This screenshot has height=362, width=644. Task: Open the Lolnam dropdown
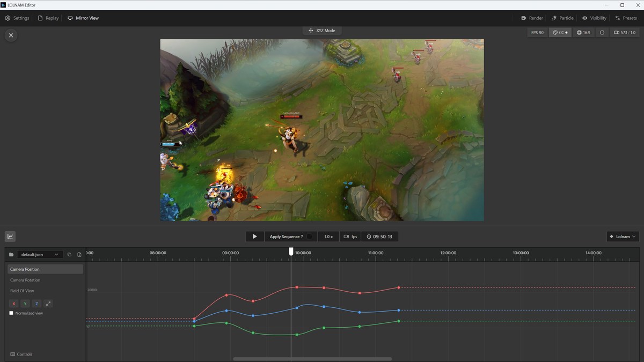coord(623,237)
